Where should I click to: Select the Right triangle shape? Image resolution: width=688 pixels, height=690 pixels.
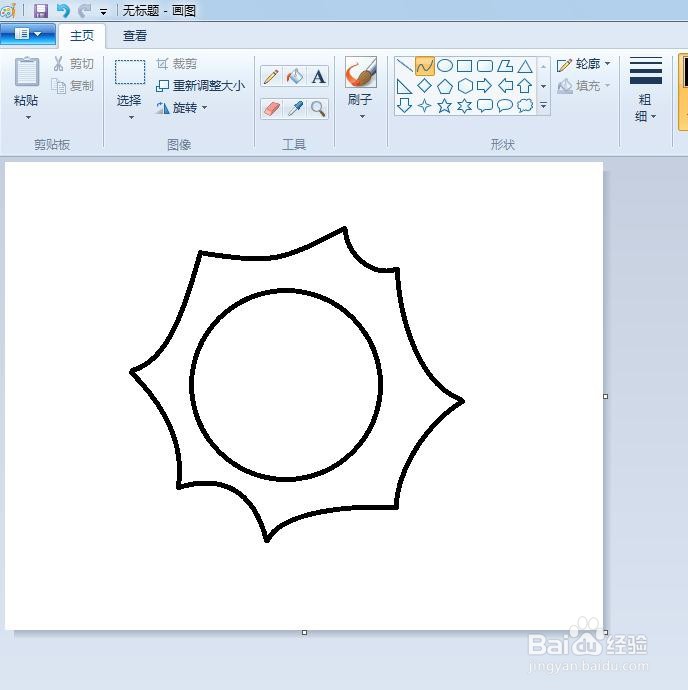[x=404, y=86]
